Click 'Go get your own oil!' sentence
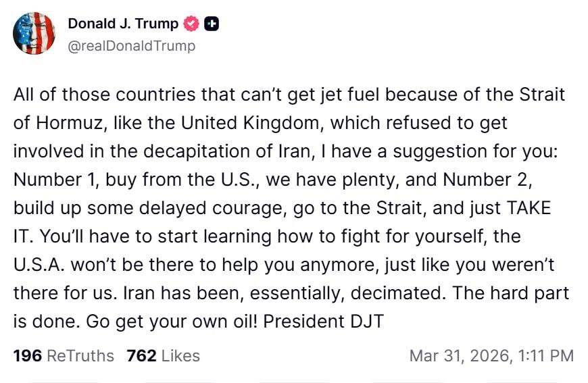The image size is (588, 383). 172,322
